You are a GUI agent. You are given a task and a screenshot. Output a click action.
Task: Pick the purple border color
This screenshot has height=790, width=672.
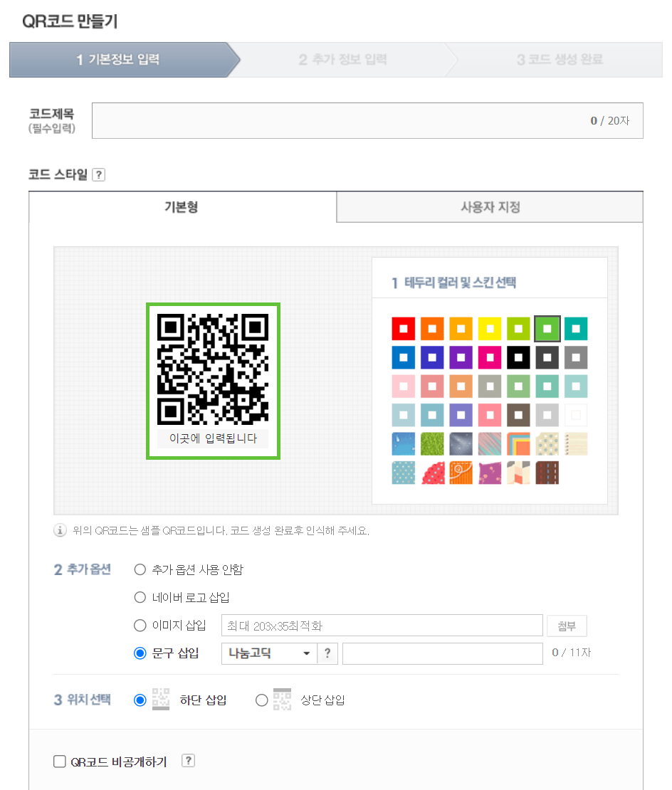pyautogui.click(x=461, y=358)
